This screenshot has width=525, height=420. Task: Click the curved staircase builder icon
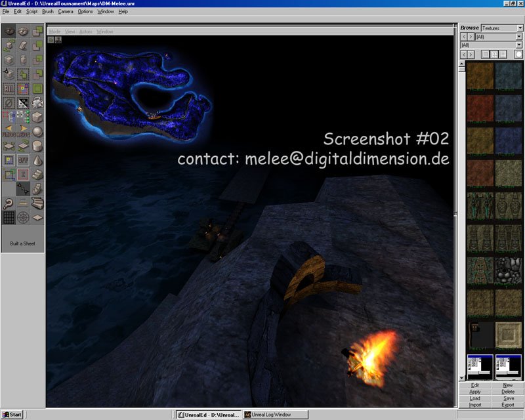[x=37, y=203]
